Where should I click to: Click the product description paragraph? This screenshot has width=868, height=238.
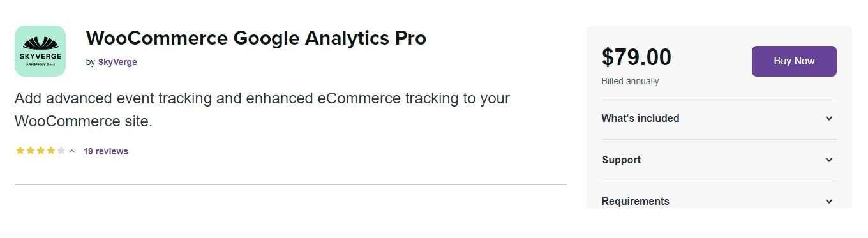pyautogui.click(x=262, y=110)
